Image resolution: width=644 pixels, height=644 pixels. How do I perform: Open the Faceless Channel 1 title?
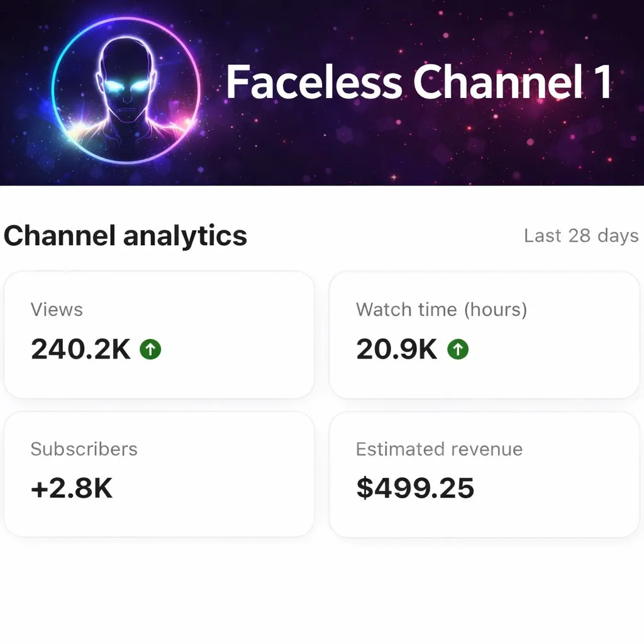pyautogui.click(x=418, y=82)
